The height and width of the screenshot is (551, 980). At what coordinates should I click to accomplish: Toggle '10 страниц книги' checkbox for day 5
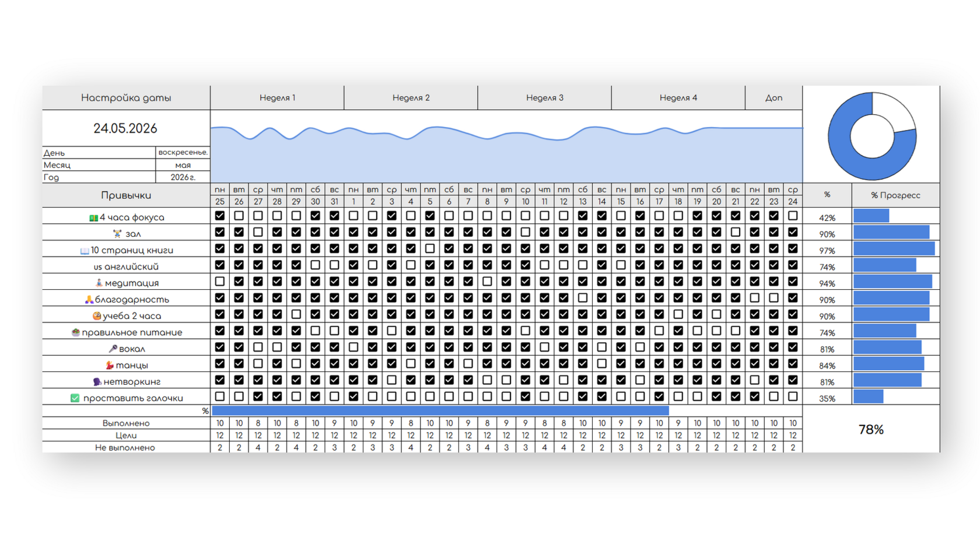(430, 248)
